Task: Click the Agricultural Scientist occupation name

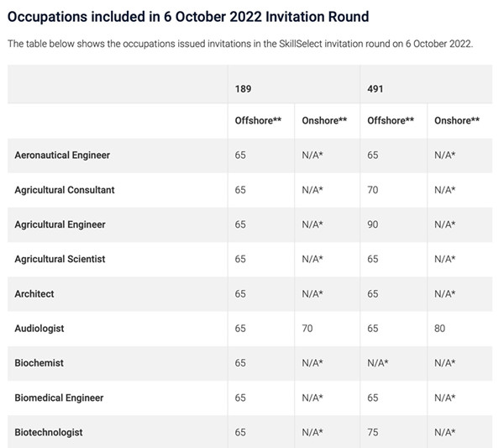Action: 60,259
